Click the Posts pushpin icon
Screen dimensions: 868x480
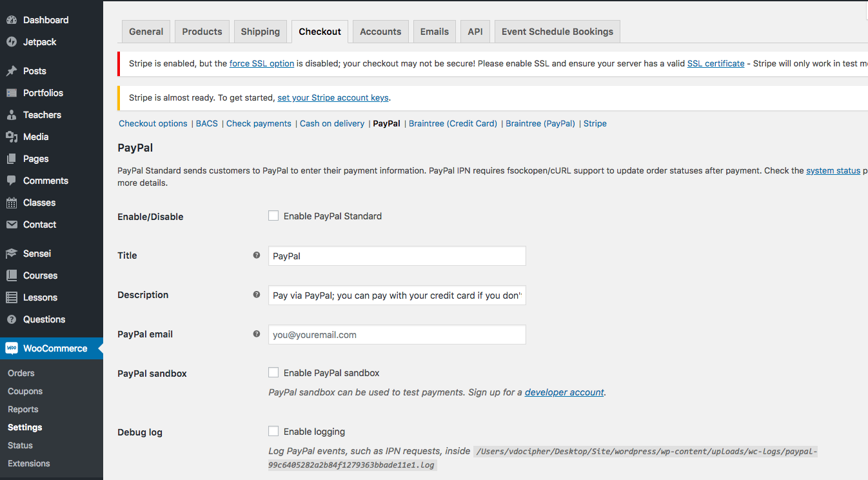pyautogui.click(x=12, y=71)
